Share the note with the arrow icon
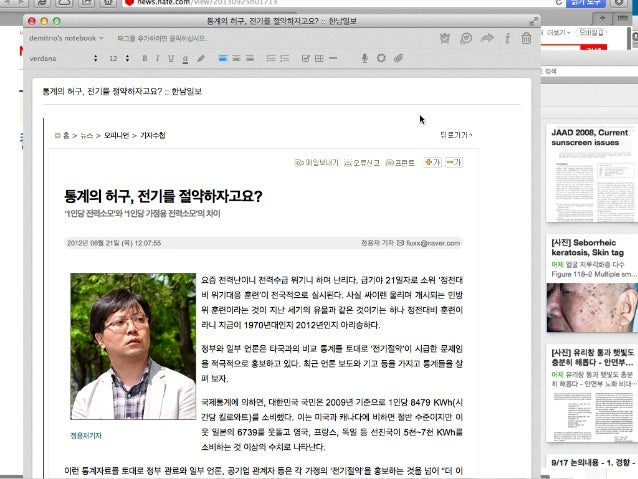638x479 pixels. click(487, 38)
